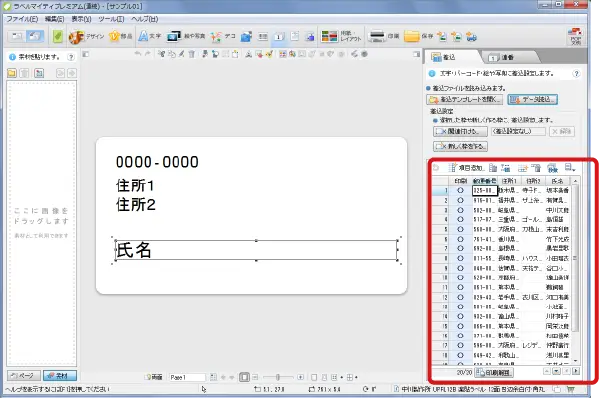Click the 印刷範囲 button below the table
The width and height of the screenshot is (599, 398).
pos(494,372)
